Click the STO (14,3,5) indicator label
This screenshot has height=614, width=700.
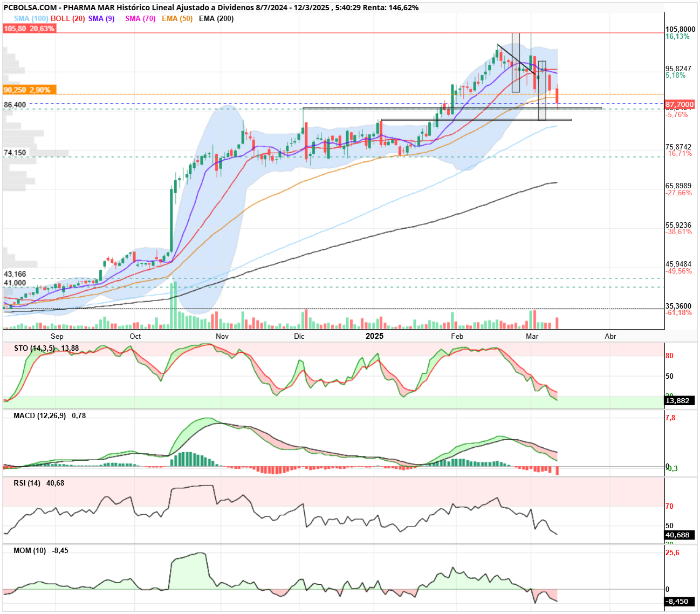coord(35,348)
